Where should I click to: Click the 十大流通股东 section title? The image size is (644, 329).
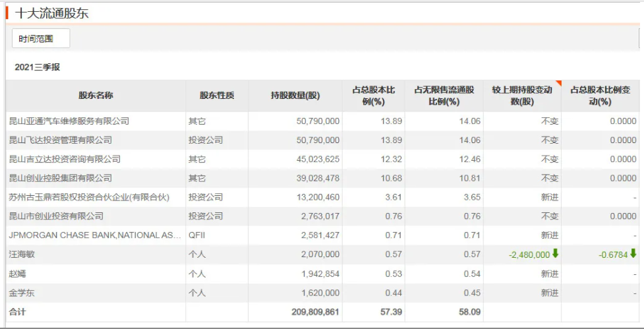pos(51,13)
